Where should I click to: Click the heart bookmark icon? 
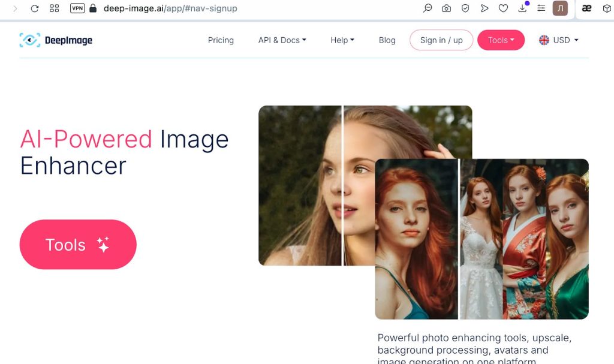pos(504,8)
